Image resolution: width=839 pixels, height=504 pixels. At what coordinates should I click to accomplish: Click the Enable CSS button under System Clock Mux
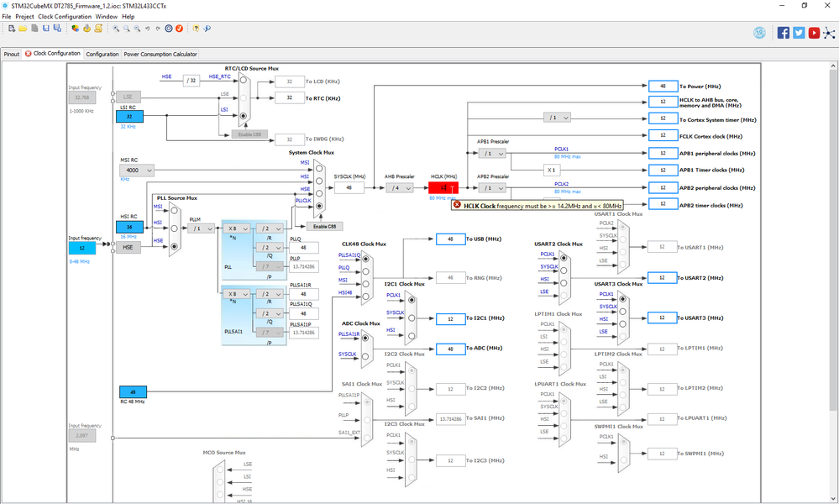click(x=325, y=226)
